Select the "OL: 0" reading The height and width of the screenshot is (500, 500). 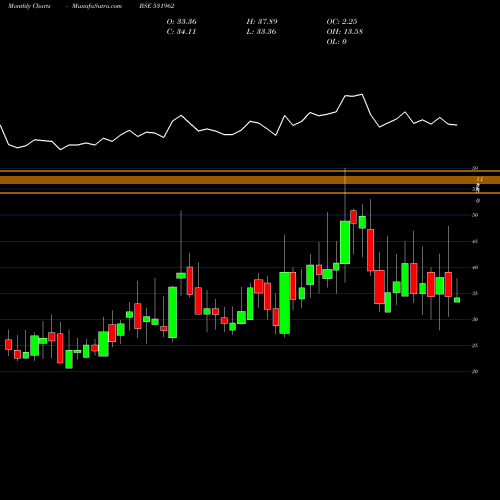click(337, 42)
